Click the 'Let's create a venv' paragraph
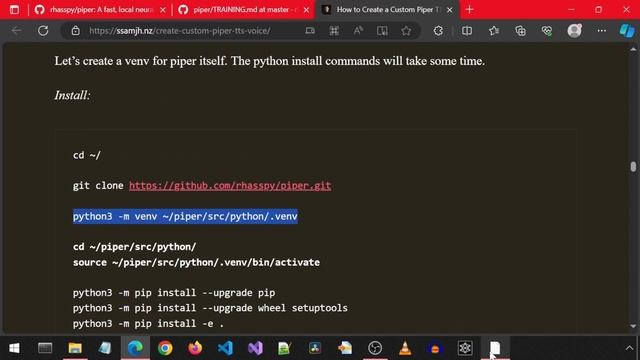 coord(269,61)
